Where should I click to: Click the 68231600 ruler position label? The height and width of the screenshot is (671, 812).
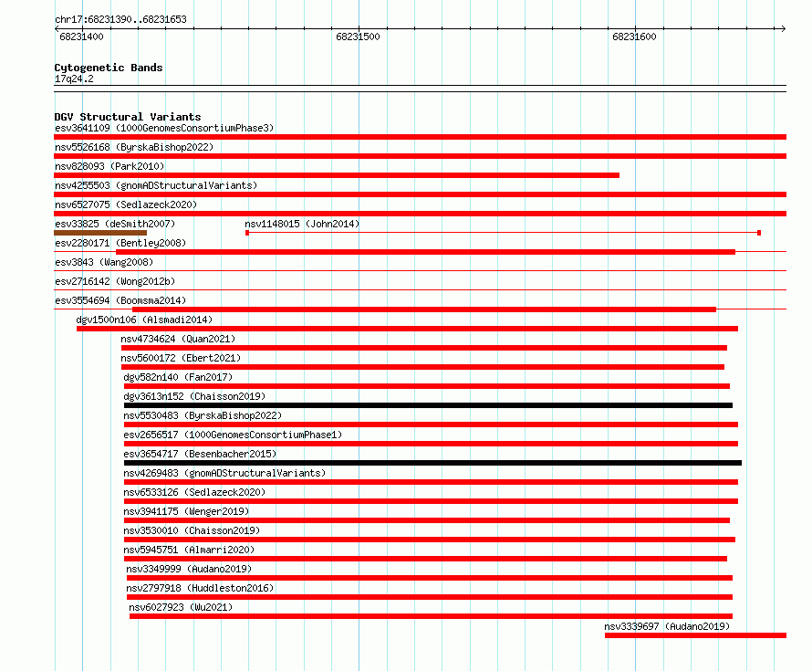point(634,37)
